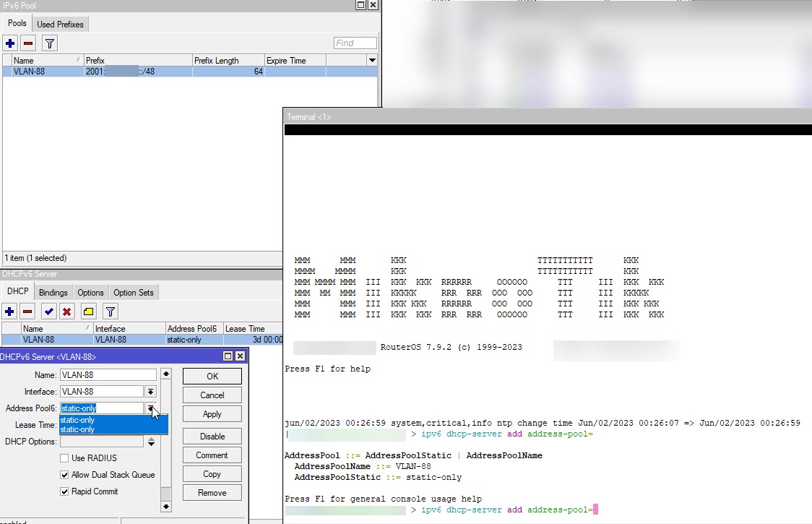The image size is (812, 524).
Task: Select the VLAN-88 row in IPv6 Pool list
Action: pos(189,72)
